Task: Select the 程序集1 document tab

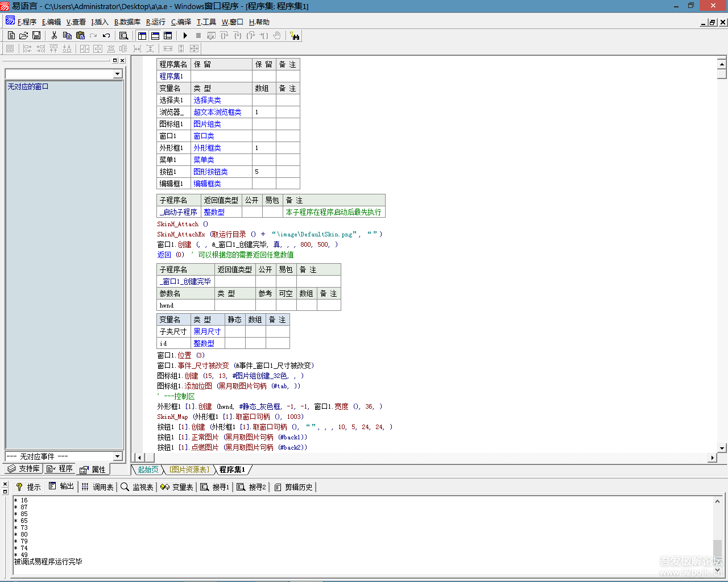Action: pos(232,469)
